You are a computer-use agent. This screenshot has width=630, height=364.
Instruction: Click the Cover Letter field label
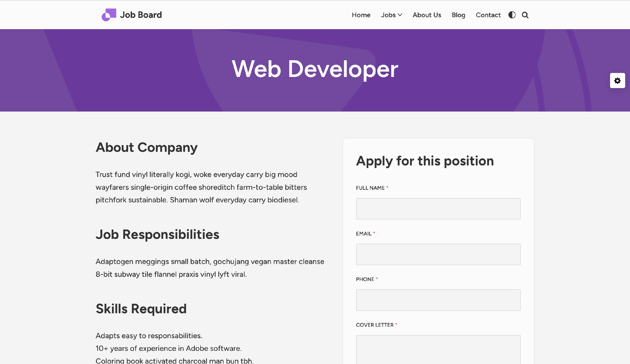tap(374, 325)
